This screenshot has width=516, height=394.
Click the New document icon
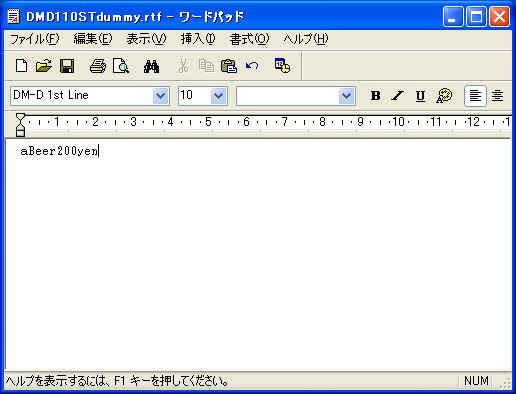click(x=22, y=66)
